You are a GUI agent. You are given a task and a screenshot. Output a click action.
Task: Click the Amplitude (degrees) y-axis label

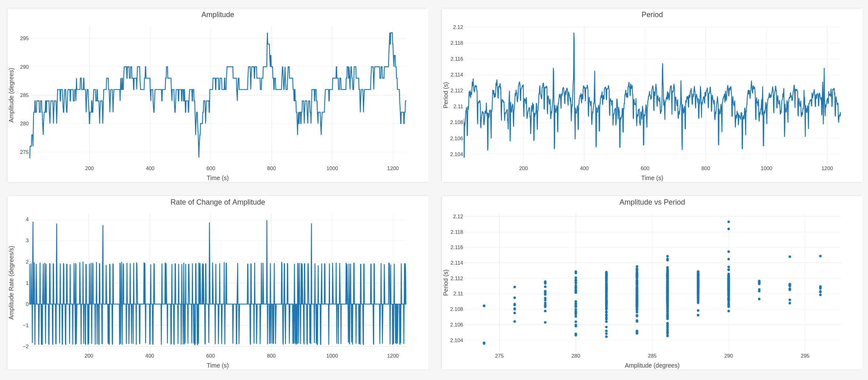[x=11, y=95]
